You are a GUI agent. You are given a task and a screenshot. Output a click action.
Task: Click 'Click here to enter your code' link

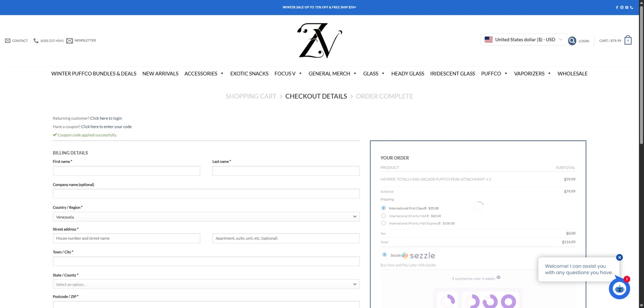pyautogui.click(x=106, y=127)
